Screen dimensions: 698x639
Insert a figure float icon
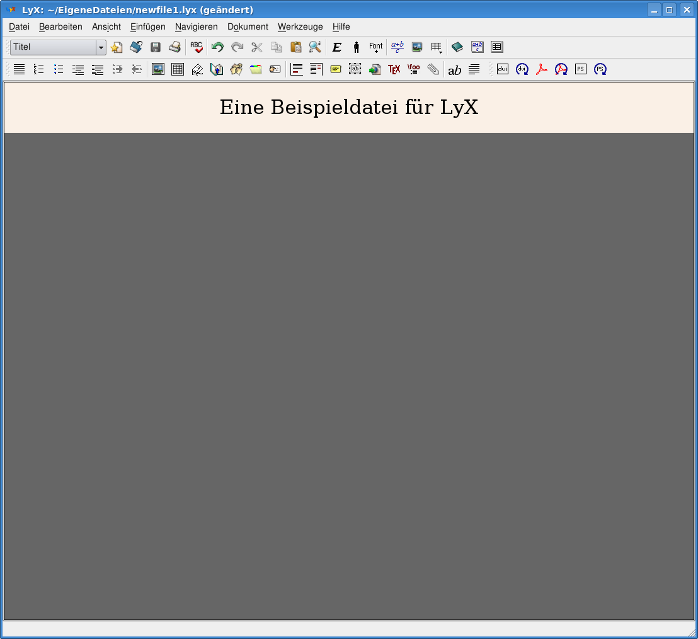(158, 69)
